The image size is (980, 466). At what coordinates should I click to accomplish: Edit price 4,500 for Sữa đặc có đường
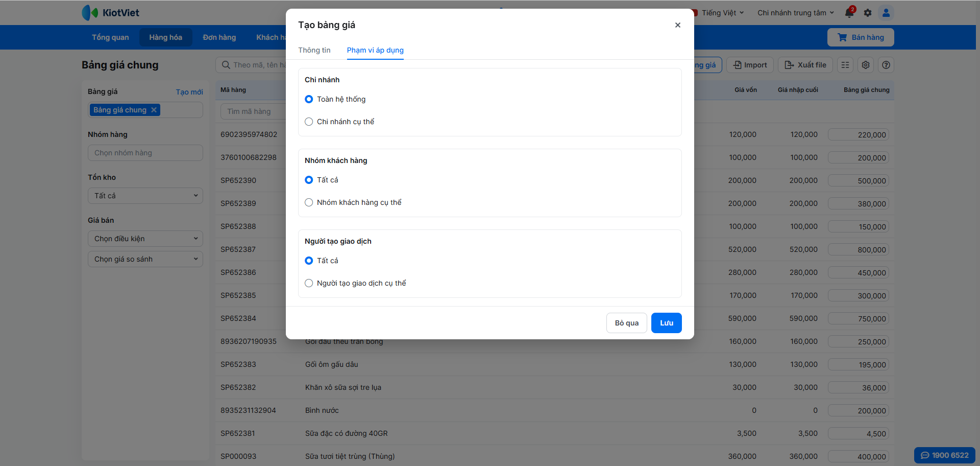pyautogui.click(x=859, y=434)
